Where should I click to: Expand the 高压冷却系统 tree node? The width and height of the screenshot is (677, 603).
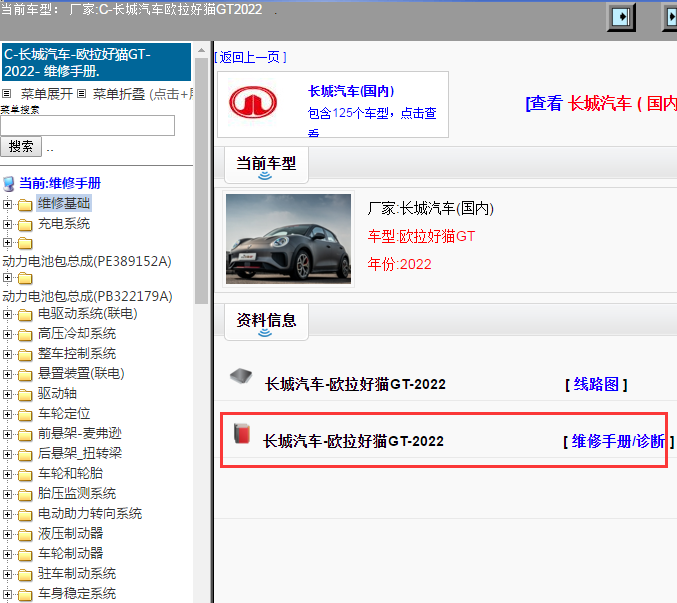point(7,334)
